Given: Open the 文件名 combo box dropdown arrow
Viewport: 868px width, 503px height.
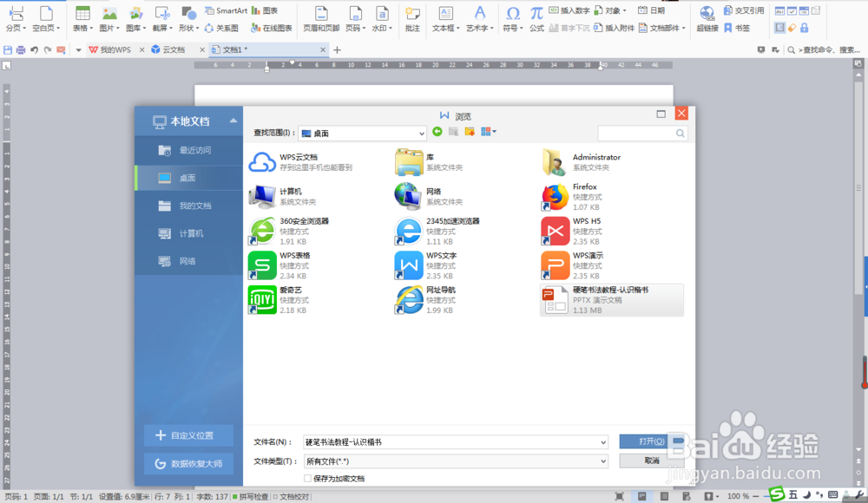Looking at the screenshot, I should pyautogui.click(x=603, y=442).
